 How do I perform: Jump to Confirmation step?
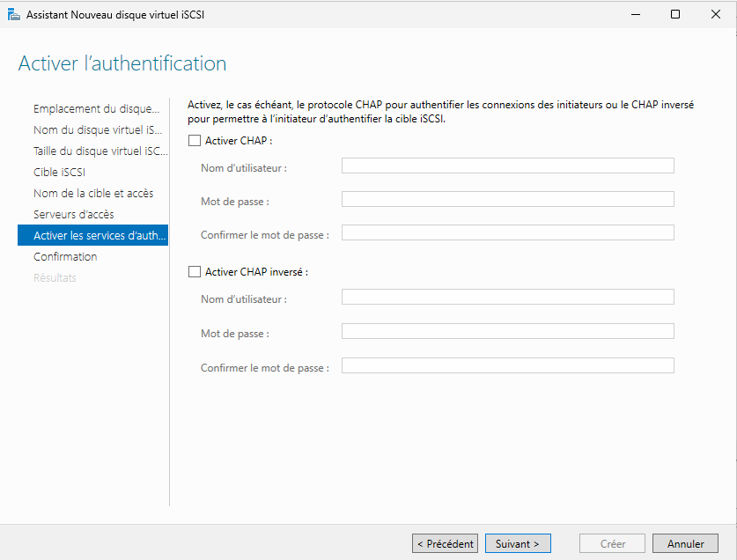(65, 256)
